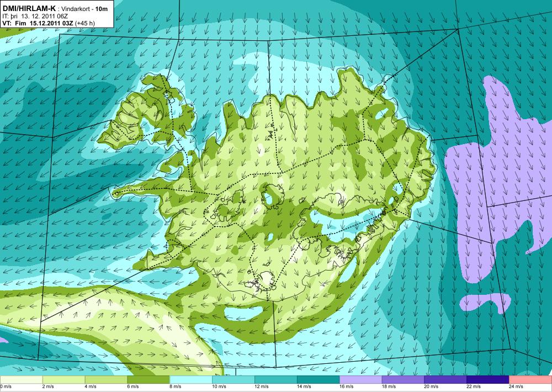Click the '6 m/s' legend label
Image resolution: width=552 pixels, height=392 pixels.
tap(133, 386)
